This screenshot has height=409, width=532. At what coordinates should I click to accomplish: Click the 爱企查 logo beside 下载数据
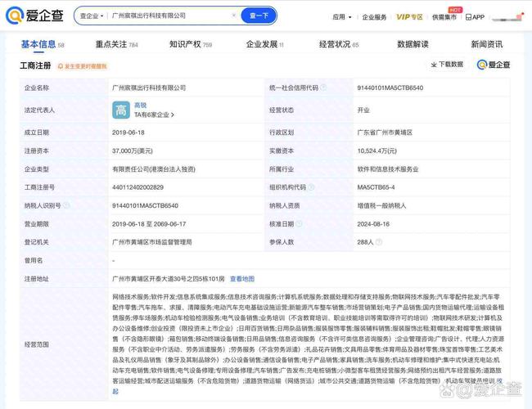(494, 65)
